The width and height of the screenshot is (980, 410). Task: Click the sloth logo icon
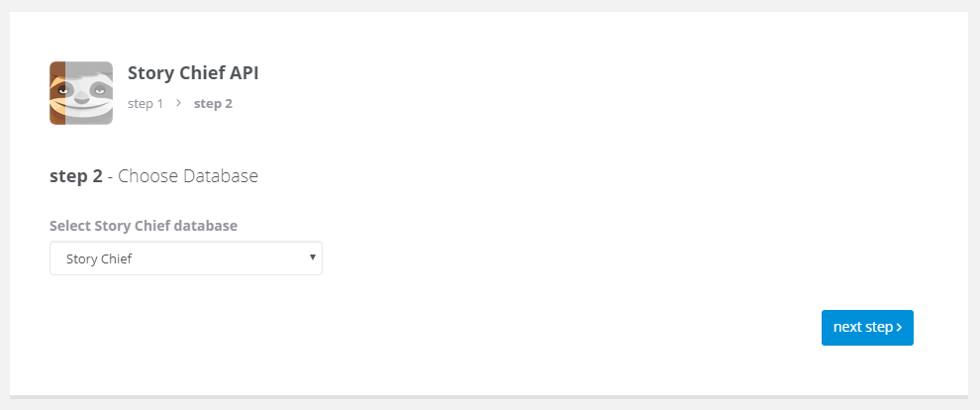[x=81, y=93]
